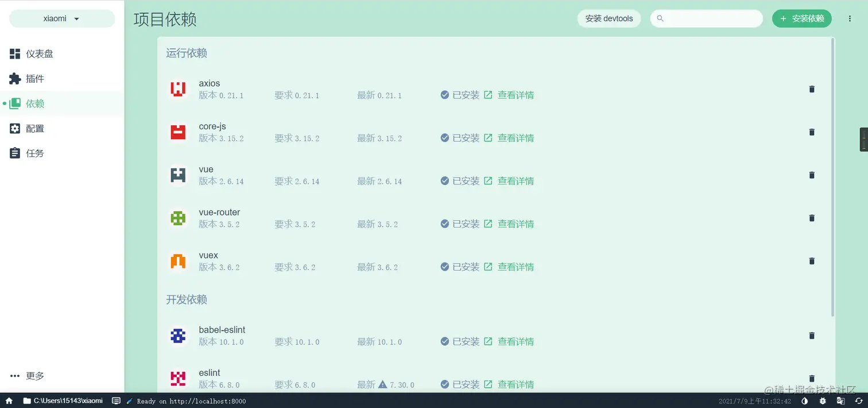Click the installed checkmark icon for vuex
This screenshot has height=408, width=868.
point(445,267)
